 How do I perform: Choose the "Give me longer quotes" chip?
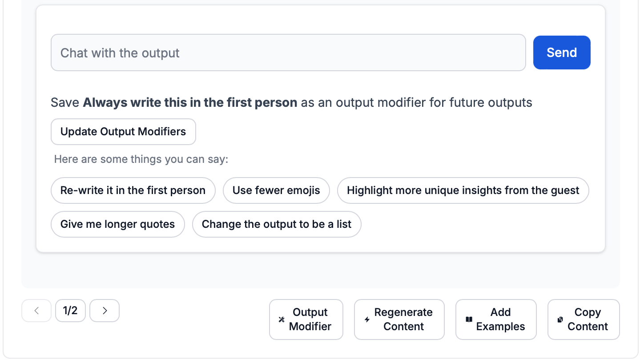click(118, 224)
